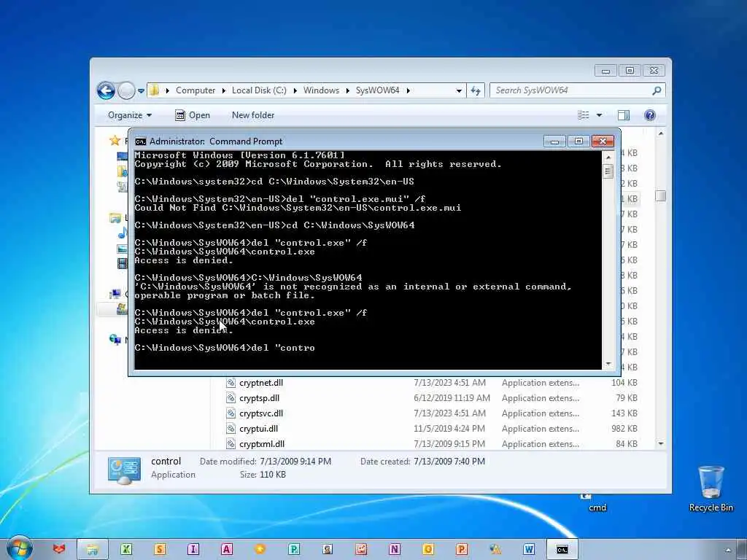Click the folder icon in address bar
This screenshot has width=747, height=560.
[154, 90]
